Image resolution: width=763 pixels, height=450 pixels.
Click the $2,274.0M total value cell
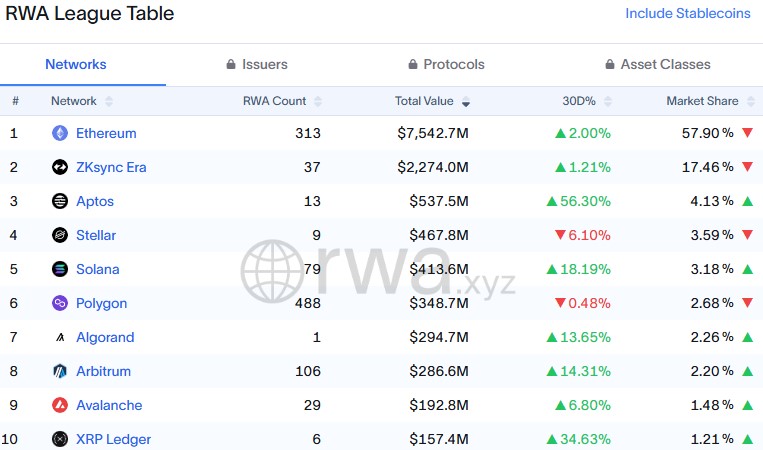pyautogui.click(x=433, y=167)
